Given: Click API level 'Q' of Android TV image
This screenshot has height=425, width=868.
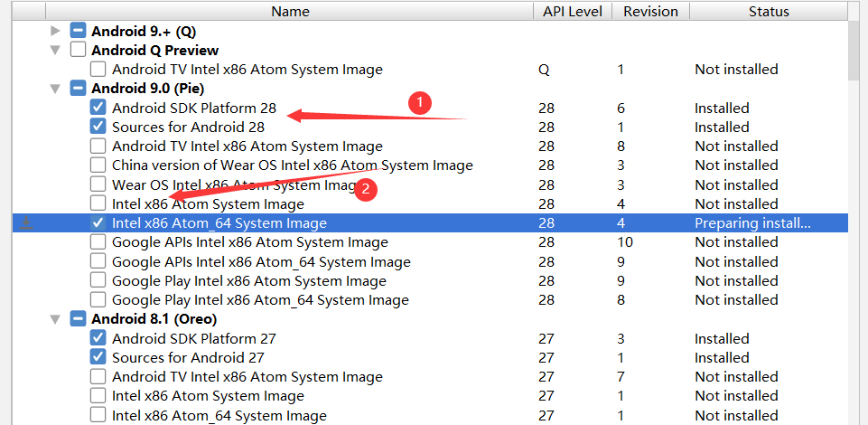Looking at the screenshot, I should [544, 70].
